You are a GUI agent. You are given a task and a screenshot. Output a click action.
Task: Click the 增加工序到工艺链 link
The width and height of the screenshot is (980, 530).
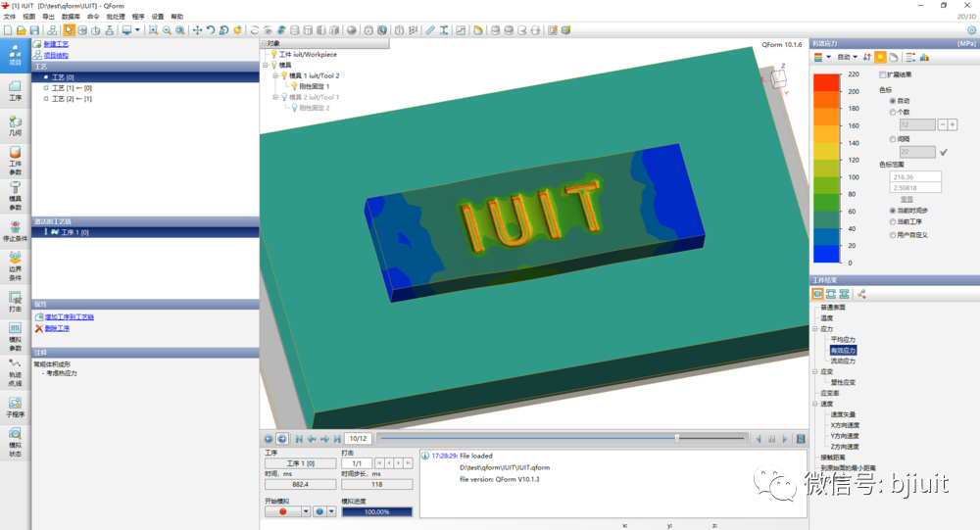coord(70,316)
